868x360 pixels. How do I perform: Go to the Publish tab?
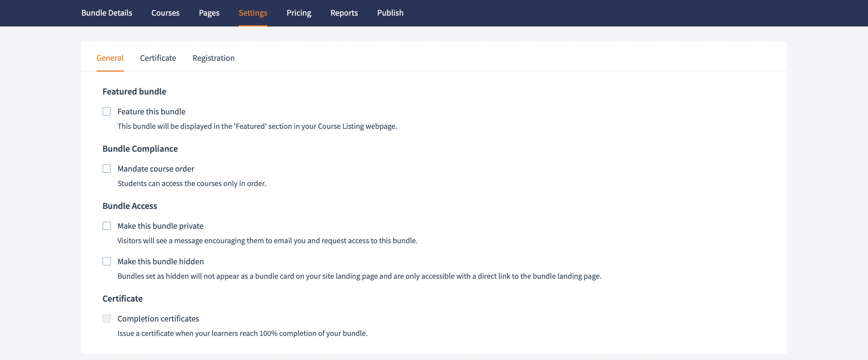tap(390, 13)
